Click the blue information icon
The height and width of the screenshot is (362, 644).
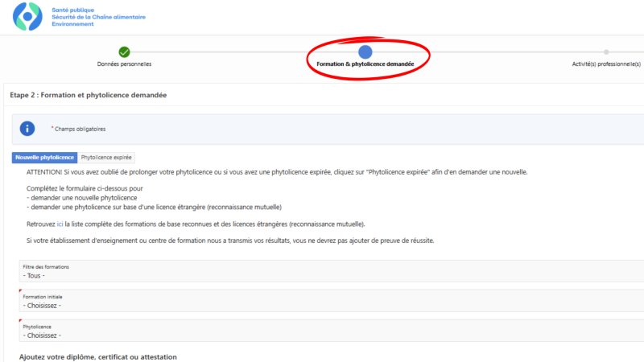click(x=27, y=129)
